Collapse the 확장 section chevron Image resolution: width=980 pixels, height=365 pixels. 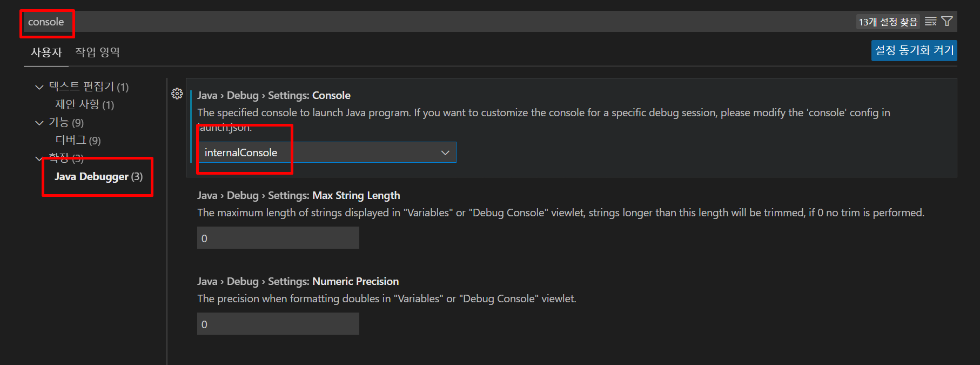coord(39,158)
